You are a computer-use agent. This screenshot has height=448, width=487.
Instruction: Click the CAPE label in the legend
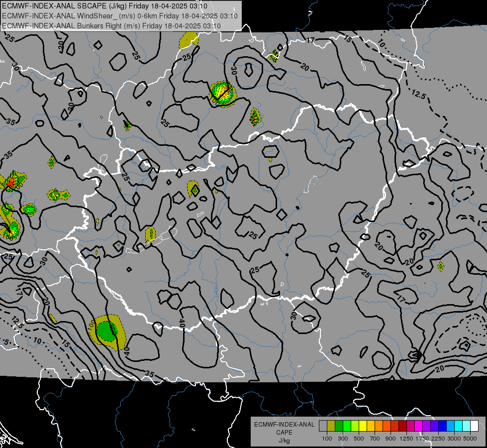284,433
